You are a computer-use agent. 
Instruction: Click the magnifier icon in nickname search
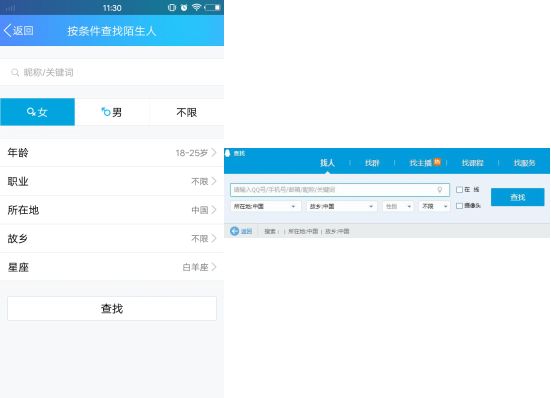point(15,72)
